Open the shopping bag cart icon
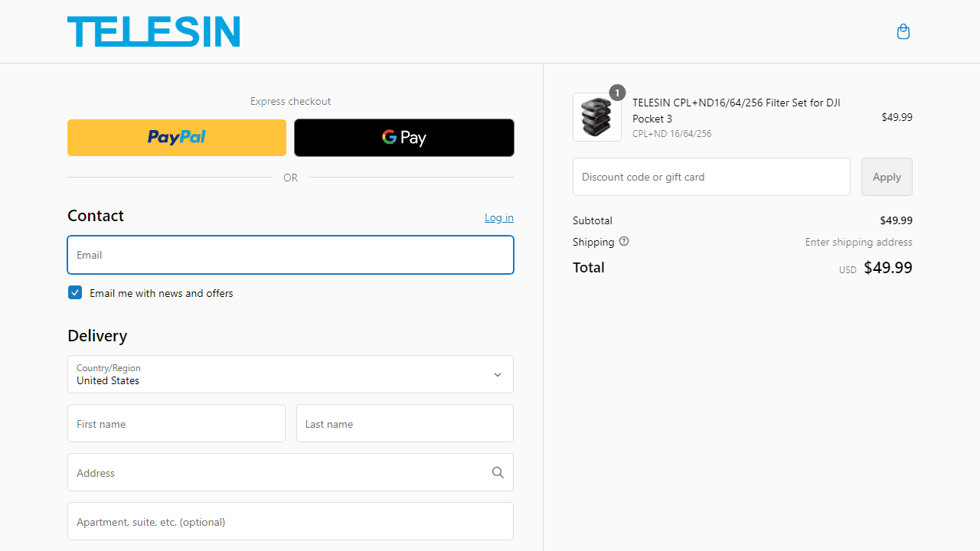980x551 pixels. [x=903, y=31]
